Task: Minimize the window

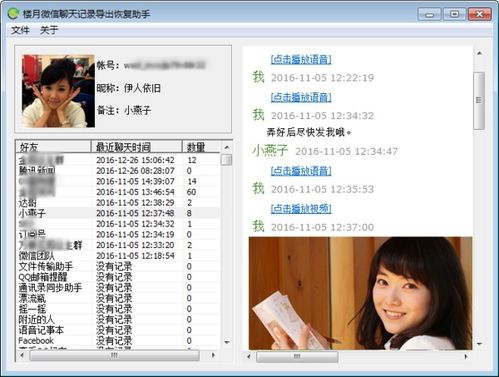Action: click(429, 14)
